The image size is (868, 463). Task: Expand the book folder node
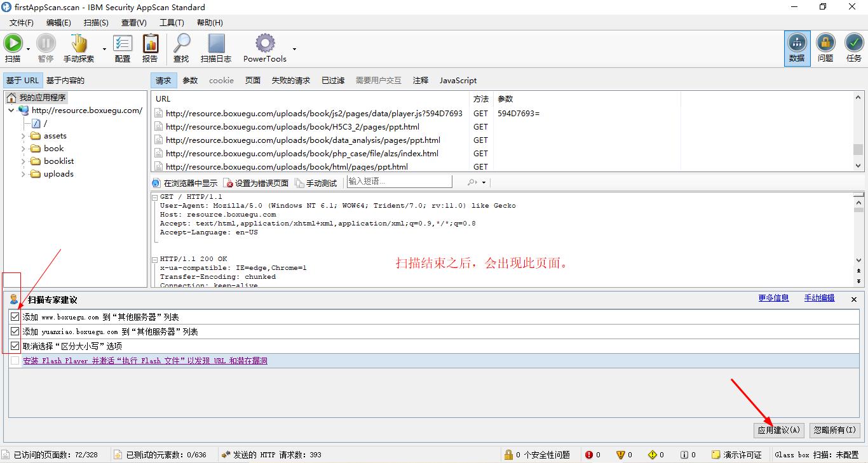click(24, 149)
